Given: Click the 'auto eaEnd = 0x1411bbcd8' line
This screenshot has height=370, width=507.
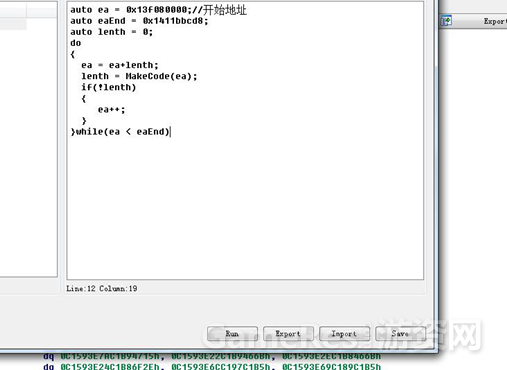Looking at the screenshot, I should pos(139,21).
